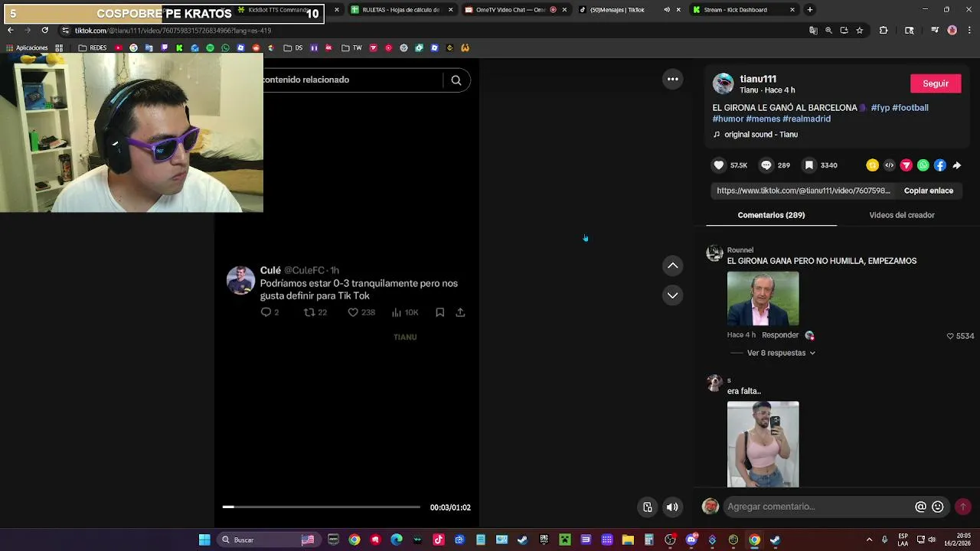Image resolution: width=980 pixels, height=551 pixels.
Task: Open browser zoom magnifier icon
Action: click(x=828, y=31)
